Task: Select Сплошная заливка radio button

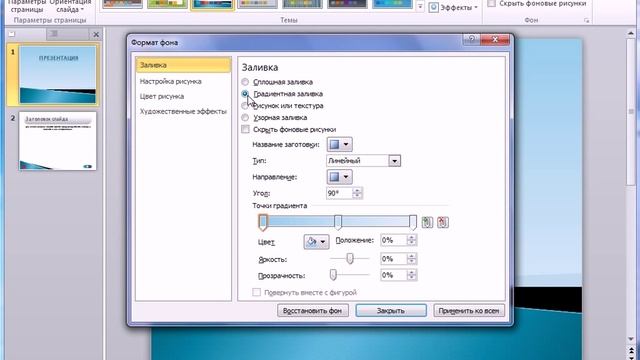Action: [245, 82]
